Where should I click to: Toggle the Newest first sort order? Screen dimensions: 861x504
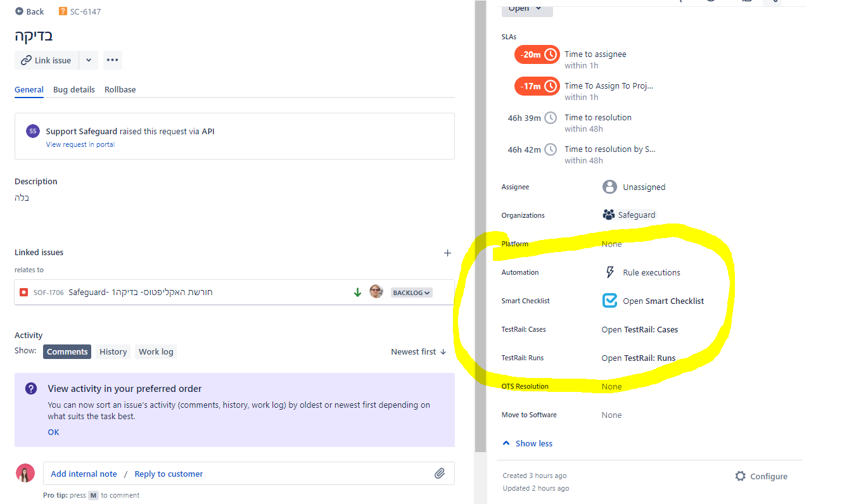point(419,352)
